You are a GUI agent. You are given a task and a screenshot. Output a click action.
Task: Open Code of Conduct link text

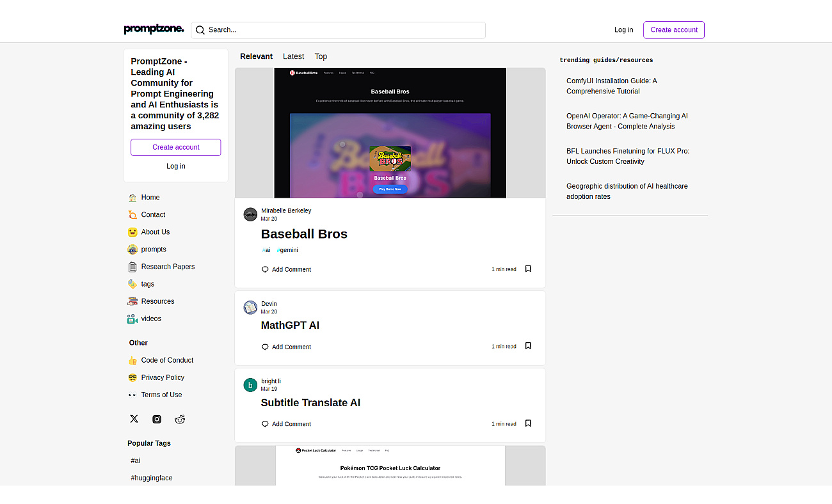[x=167, y=361]
